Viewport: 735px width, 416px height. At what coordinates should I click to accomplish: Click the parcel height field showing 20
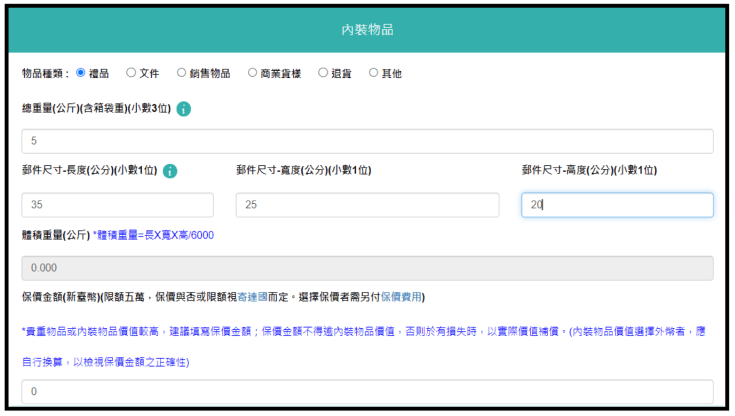tap(616, 205)
